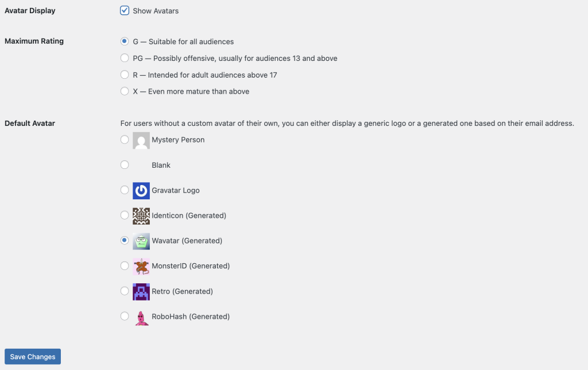Image resolution: width=588 pixels, height=370 pixels.
Task: Disable the Show Avatars checkbox
Action: [x=125, y=10]
